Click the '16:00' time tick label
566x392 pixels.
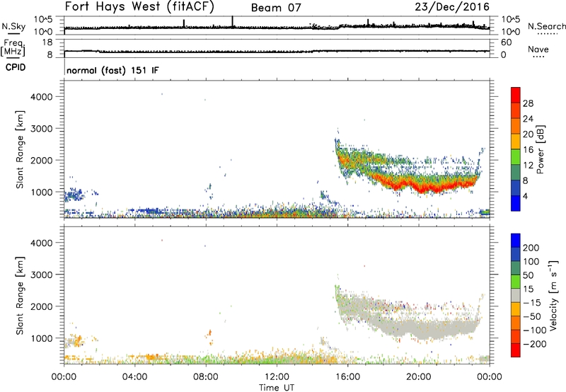347,377
